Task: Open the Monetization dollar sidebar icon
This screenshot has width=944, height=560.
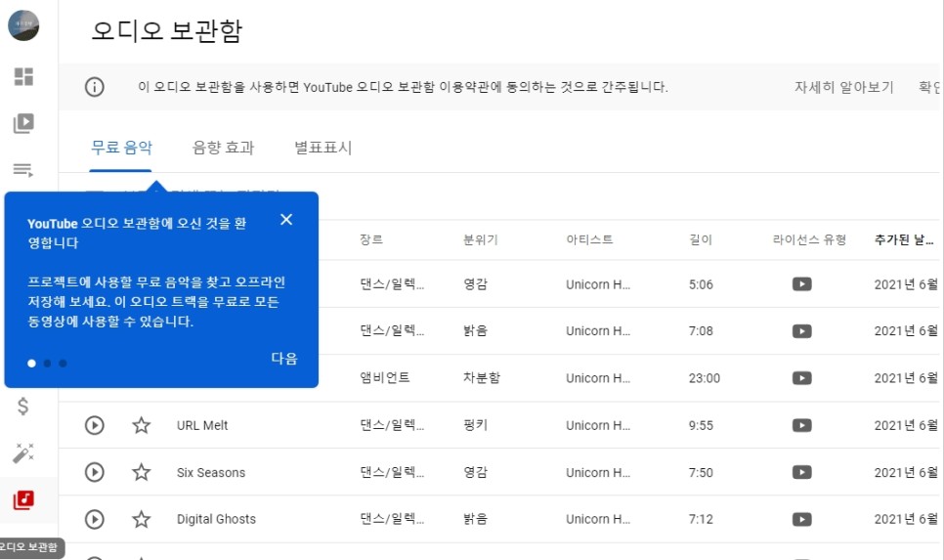Action: [22, 407]
